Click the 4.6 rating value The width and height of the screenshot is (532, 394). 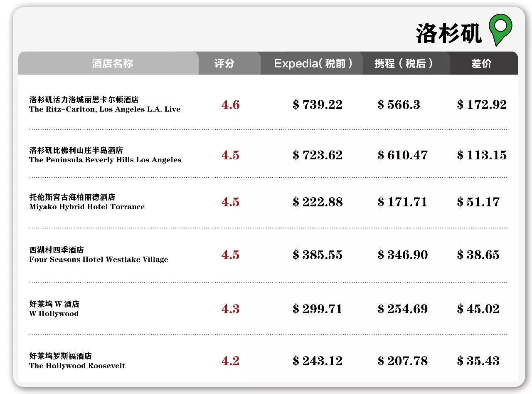[x=231, y=104]
